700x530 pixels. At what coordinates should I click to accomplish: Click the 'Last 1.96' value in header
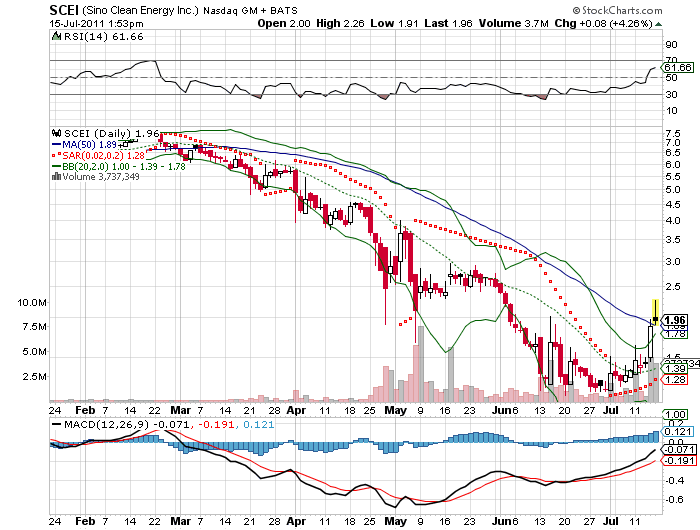point(448,23)
